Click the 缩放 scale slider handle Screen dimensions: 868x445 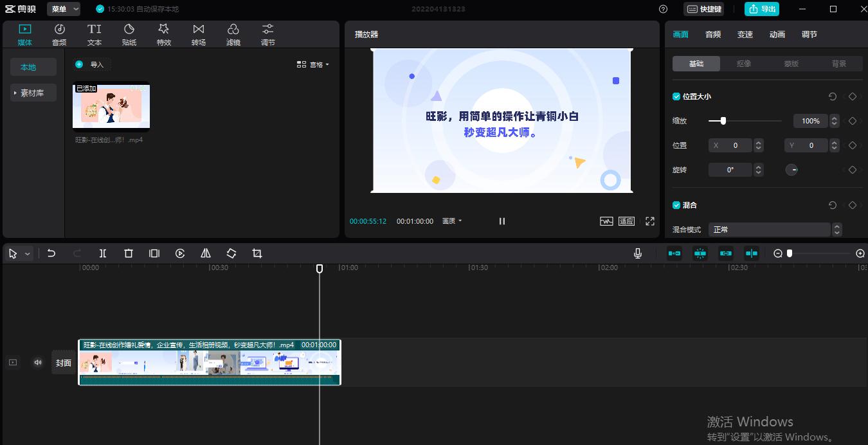pos(723,121)
